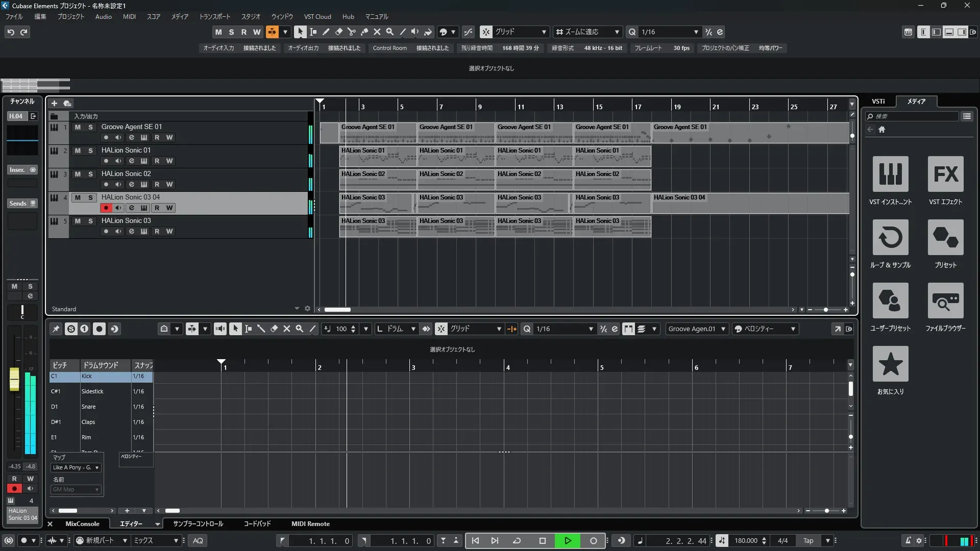Screen dimensions: 980x551
Task: Open VST Instruments in media panel
Action: point(890,174)
